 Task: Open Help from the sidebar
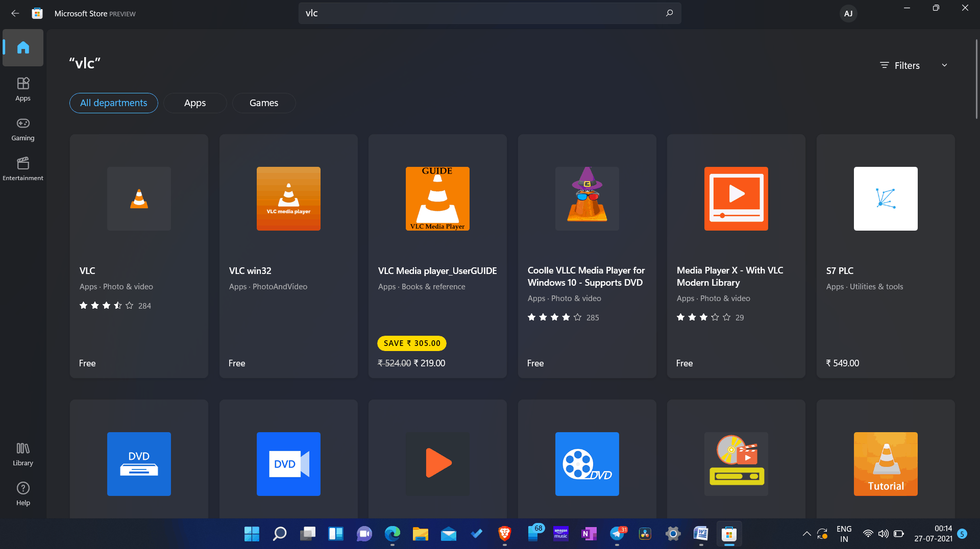(23, 494)
